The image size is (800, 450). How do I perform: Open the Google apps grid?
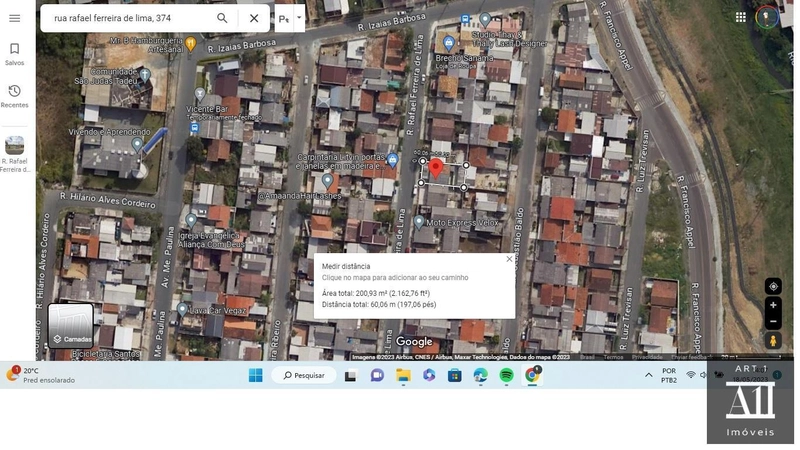point(740,17)
